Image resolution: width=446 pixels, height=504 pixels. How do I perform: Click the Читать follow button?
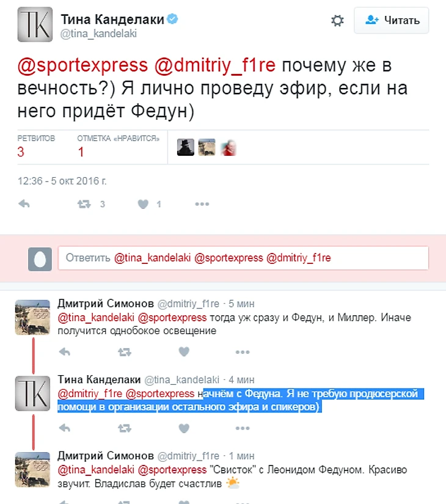point(392,20)
